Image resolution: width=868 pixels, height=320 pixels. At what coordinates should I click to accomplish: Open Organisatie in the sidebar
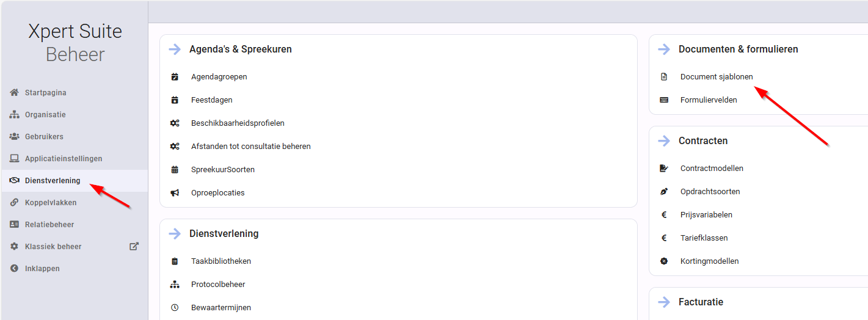click(x=75, y=115)
